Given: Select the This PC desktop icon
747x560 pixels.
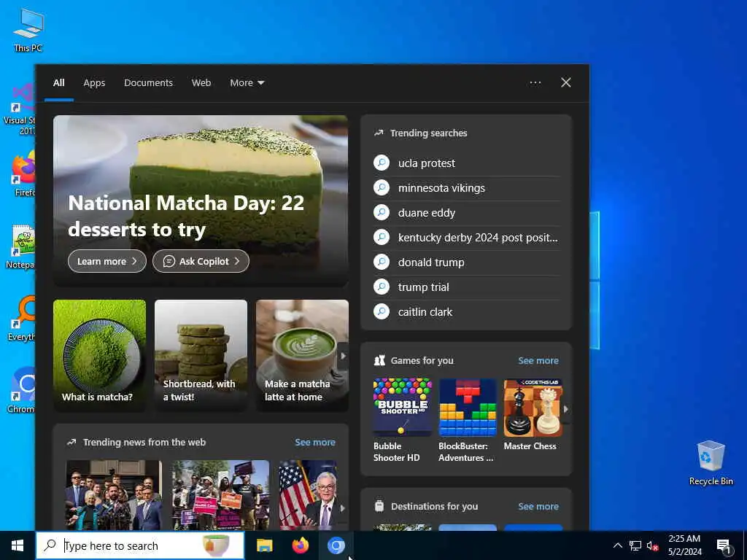Looking at the screenshot, I should point(28,29).
